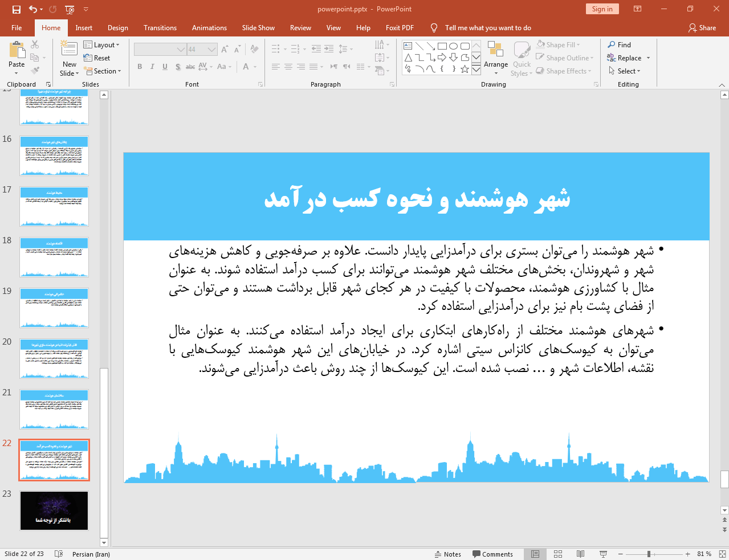The image size is (729, 560).
Task: Select the rectangle shape
Action: (x=442, y=46)
